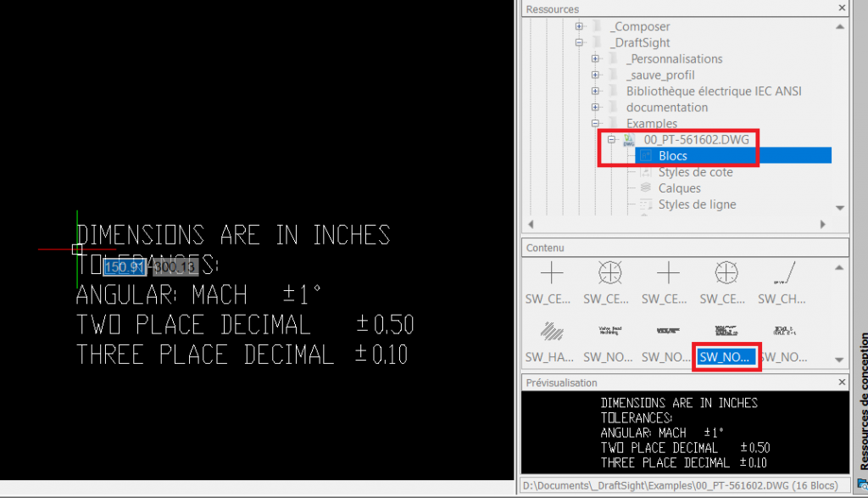Expand the _sauve_profil folder

click(595, 74)
